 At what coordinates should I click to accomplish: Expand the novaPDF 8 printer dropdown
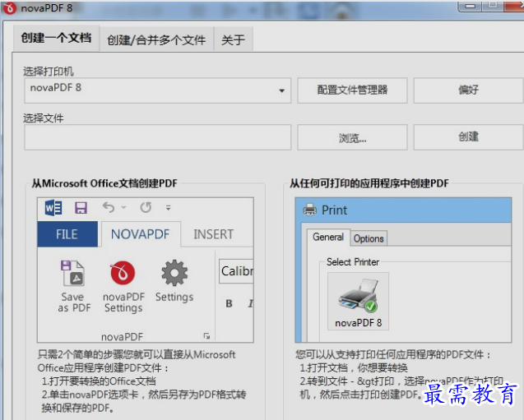[x=281, y=90]
